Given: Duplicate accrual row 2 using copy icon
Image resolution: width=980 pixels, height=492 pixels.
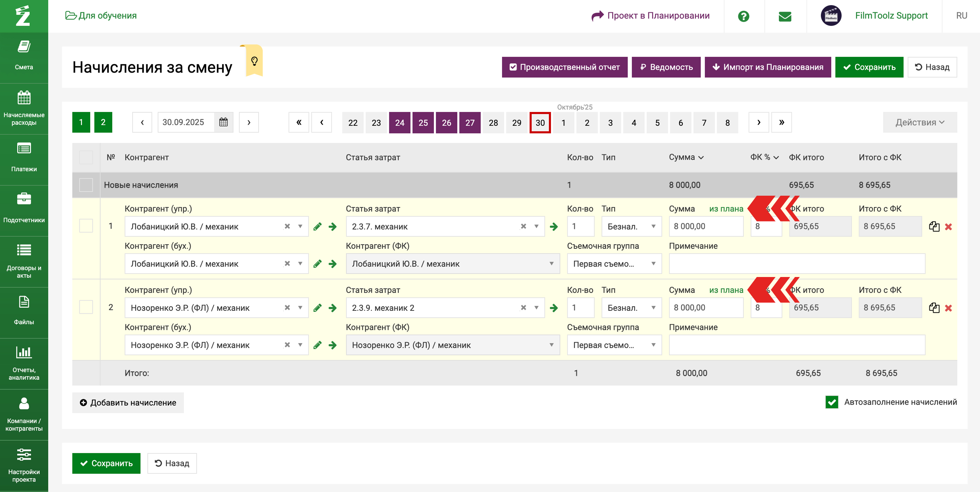Looking at the screenshot, I should (934, 308).
